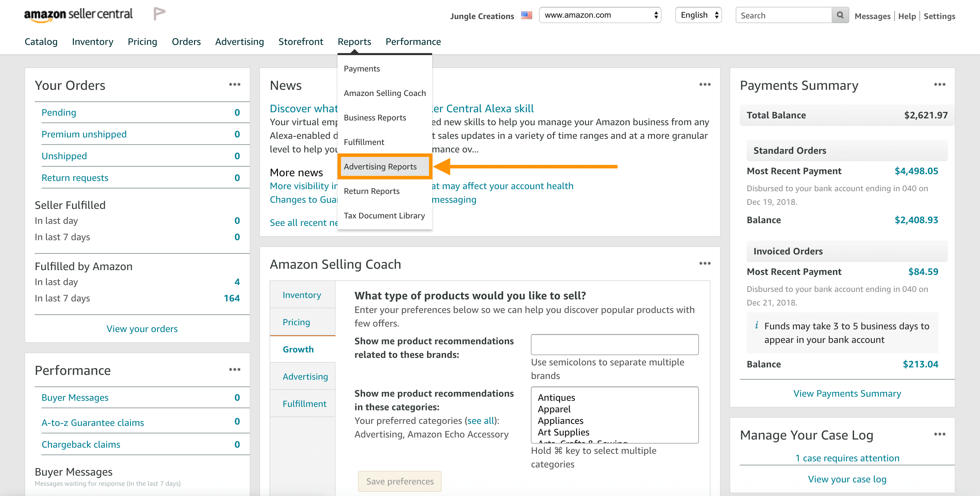Select Apparel in the categories list
The height and width of the screenshot is (496, 980).
coord(554,409)
